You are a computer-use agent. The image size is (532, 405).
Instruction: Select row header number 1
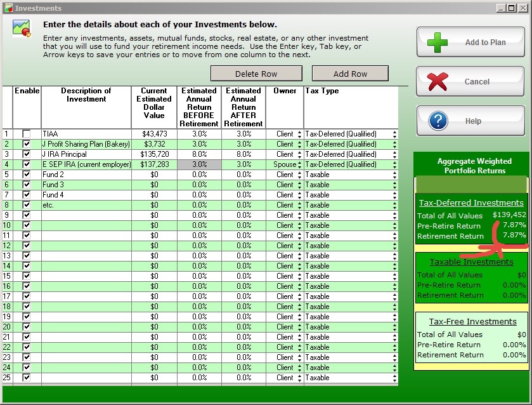coord(7,134)
